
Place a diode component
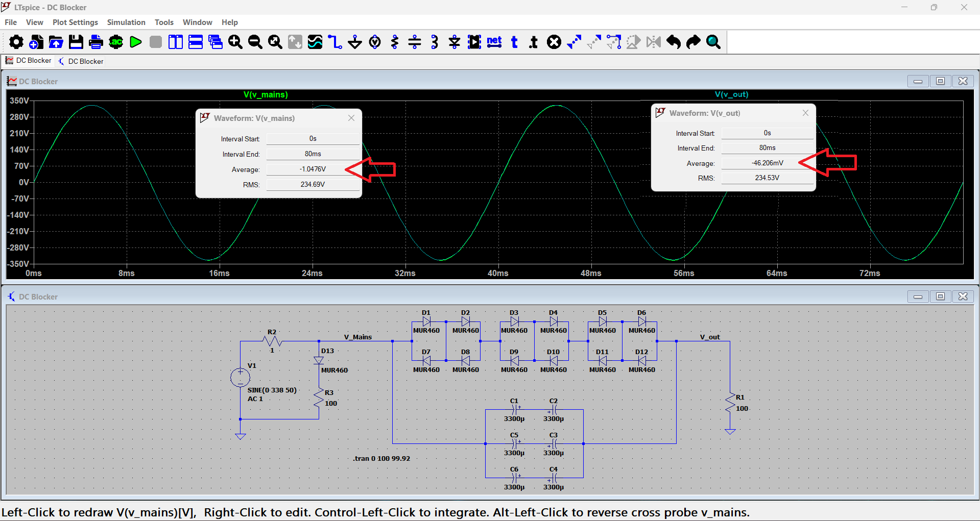(x=455, y=42)
